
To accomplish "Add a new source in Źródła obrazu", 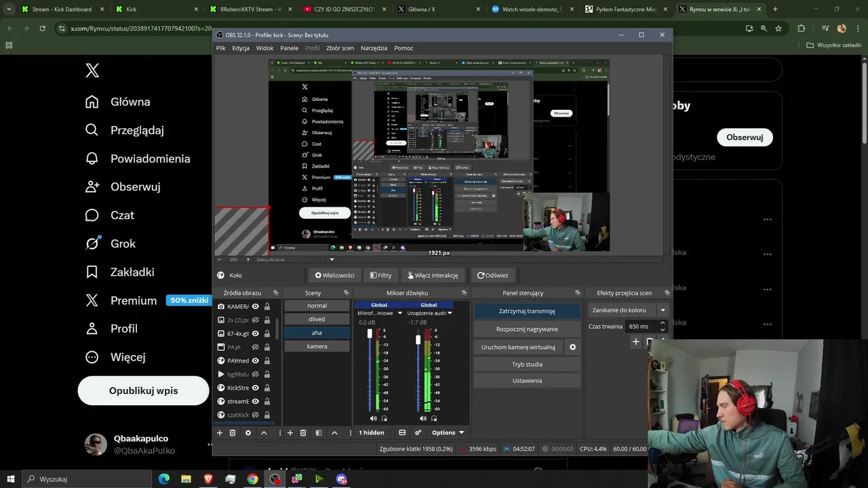I will (x=219, y=432).
